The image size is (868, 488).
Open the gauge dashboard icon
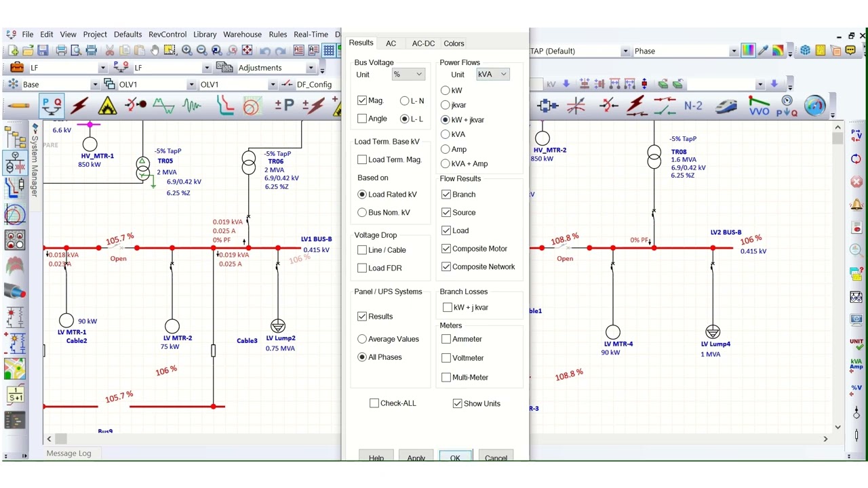coord(814,106)
